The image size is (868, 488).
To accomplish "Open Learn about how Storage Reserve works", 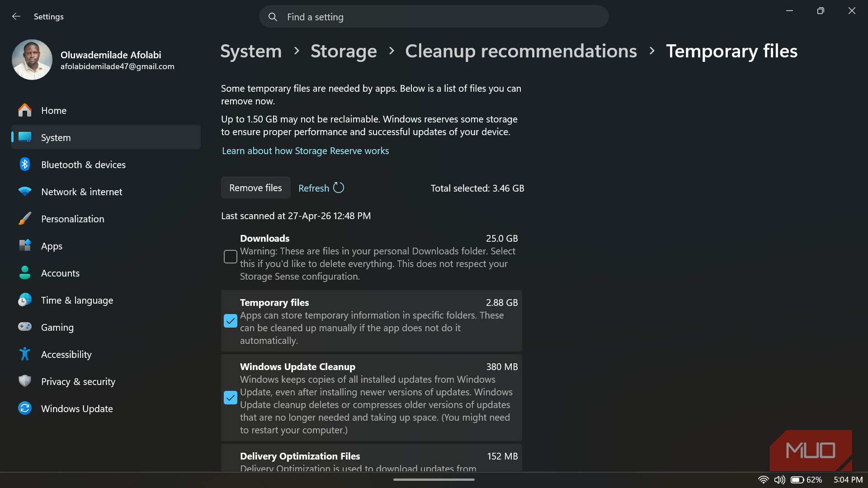I will pyautogui.click(x=305, y=151).
